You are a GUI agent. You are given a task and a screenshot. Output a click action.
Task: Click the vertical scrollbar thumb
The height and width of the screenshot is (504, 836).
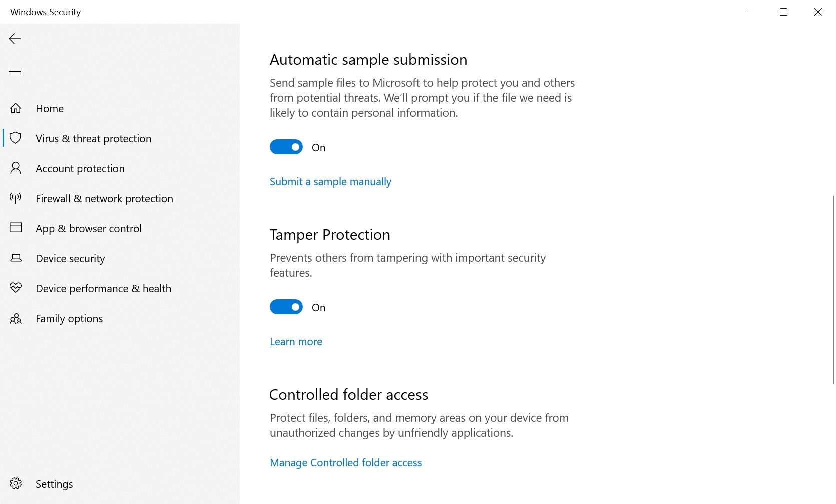pos(833,290)
